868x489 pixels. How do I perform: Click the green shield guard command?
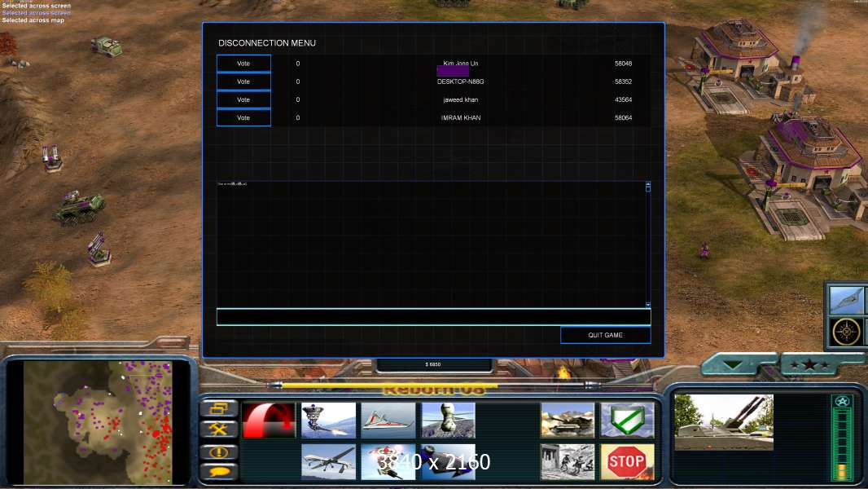(x=627, y=420)
